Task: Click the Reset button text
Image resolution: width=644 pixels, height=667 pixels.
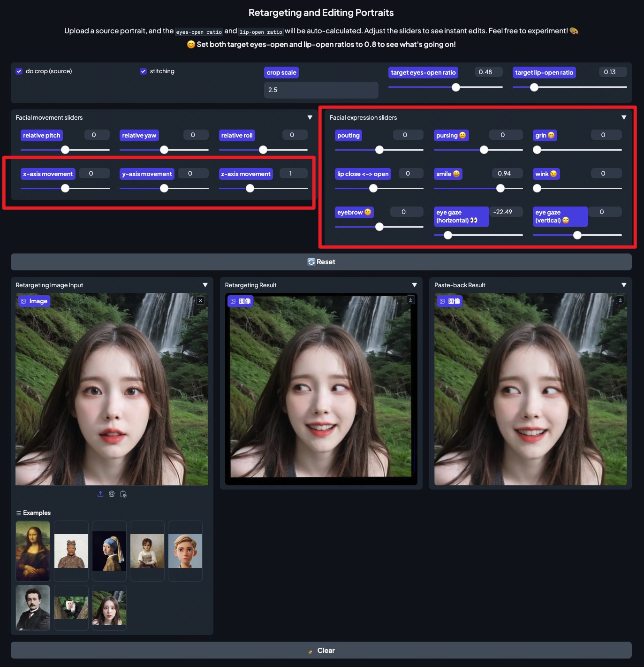Action: point(326,262)
